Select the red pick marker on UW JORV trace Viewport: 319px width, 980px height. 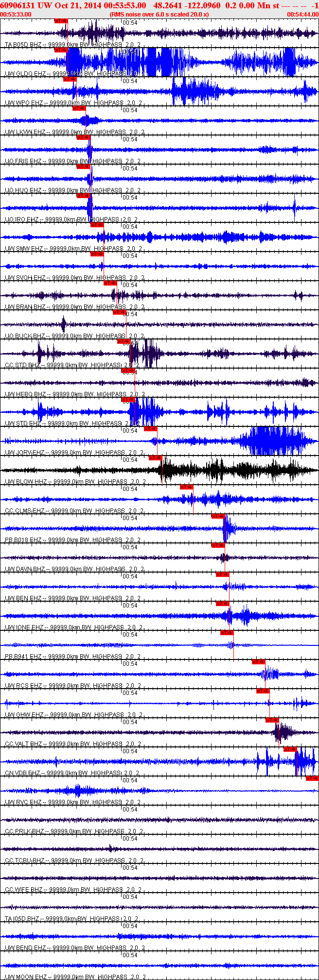(151, 429)
